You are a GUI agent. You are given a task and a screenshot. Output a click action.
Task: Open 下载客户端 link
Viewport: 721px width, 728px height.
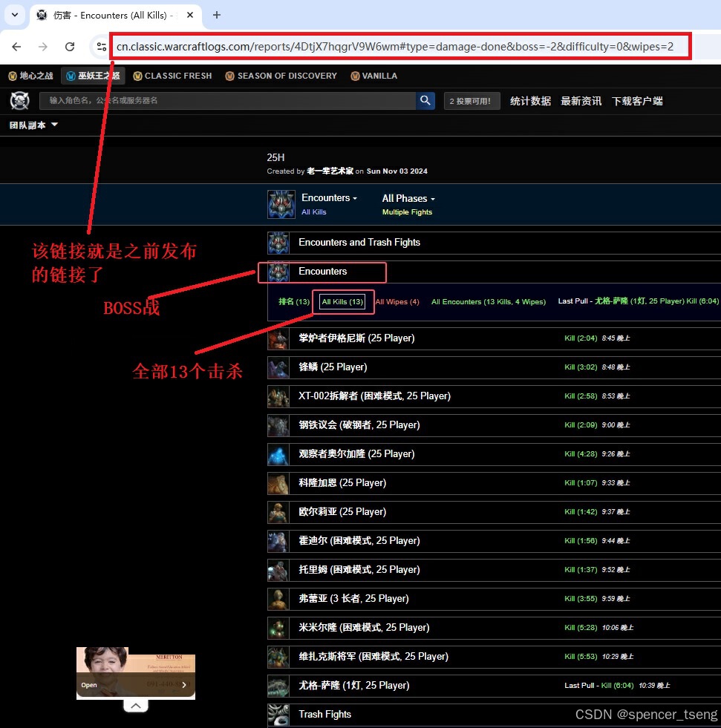pos(637,101)
